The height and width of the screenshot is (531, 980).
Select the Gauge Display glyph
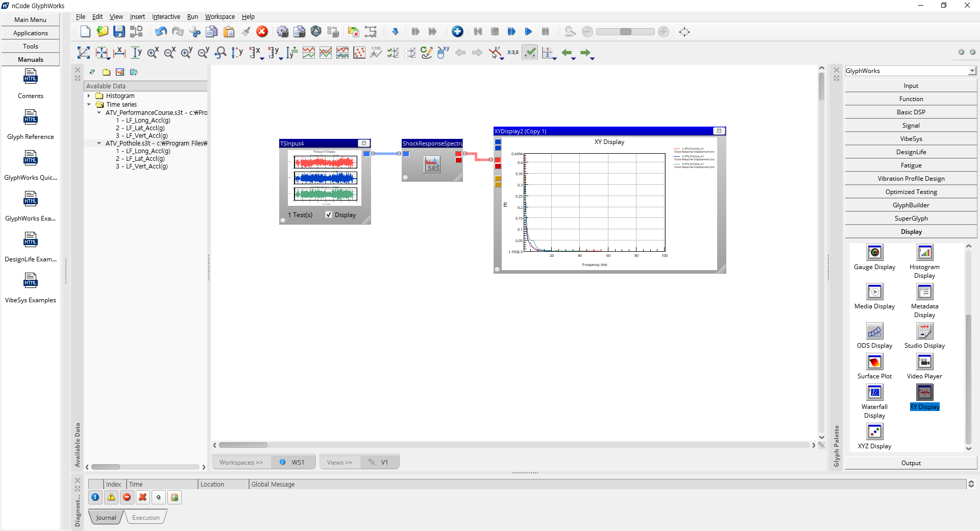[874, 257]
